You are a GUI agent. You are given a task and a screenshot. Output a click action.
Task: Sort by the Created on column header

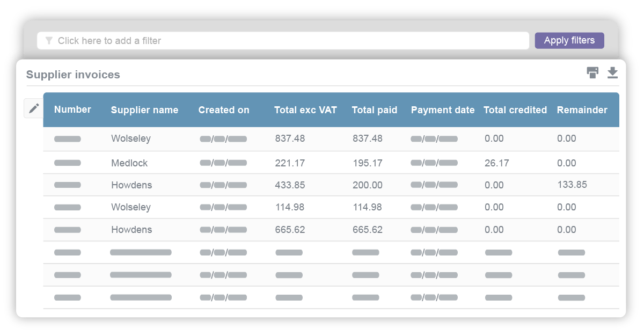coord(224,109)
